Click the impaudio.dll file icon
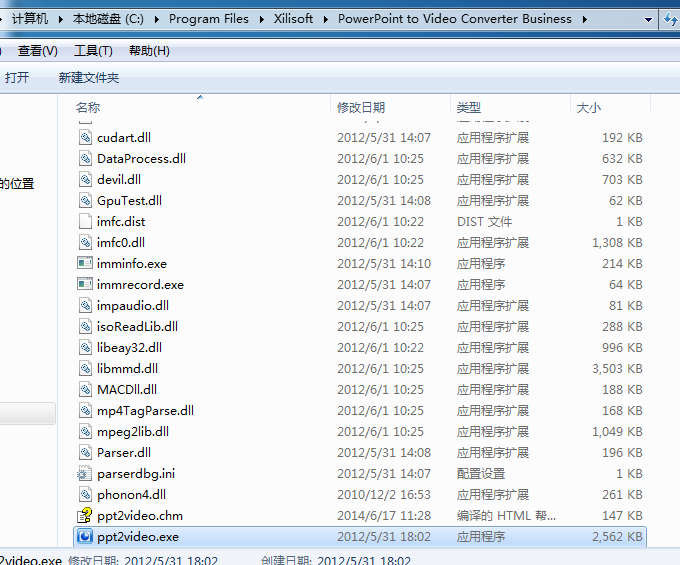Image resolution: width=680 pixels, height=565 pixels. click(x=85, y=306)
